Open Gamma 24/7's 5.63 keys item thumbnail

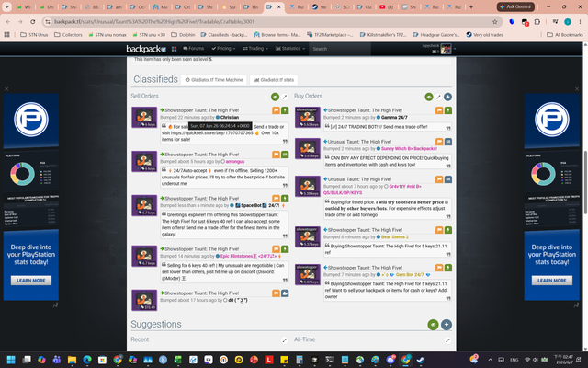point(308,117)
